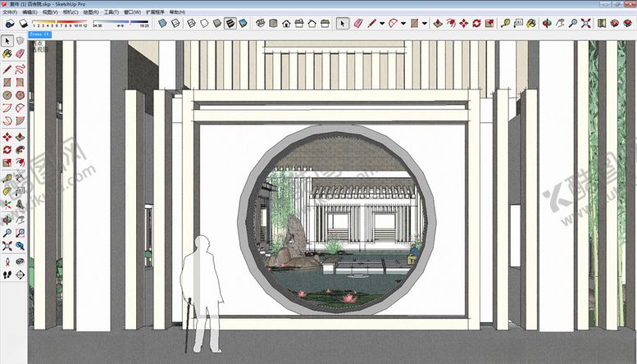Open the 相机(C) camera menu

70,13
